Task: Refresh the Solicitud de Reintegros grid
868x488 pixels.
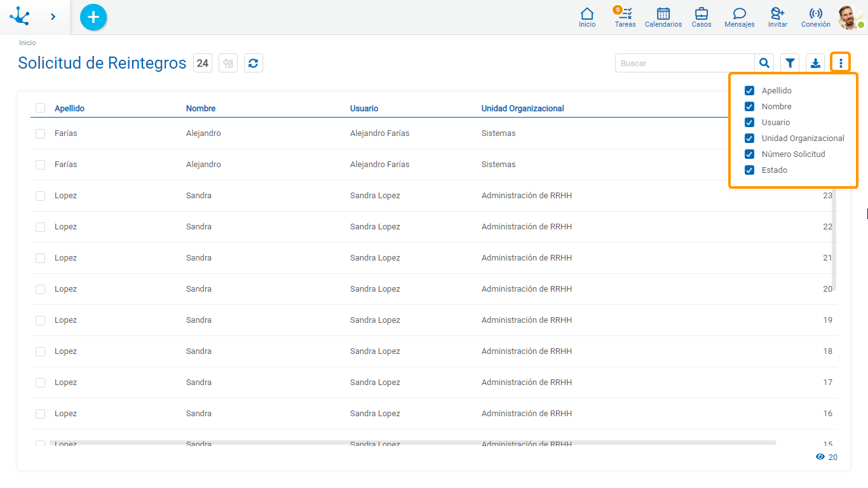Action: [254, 63]
